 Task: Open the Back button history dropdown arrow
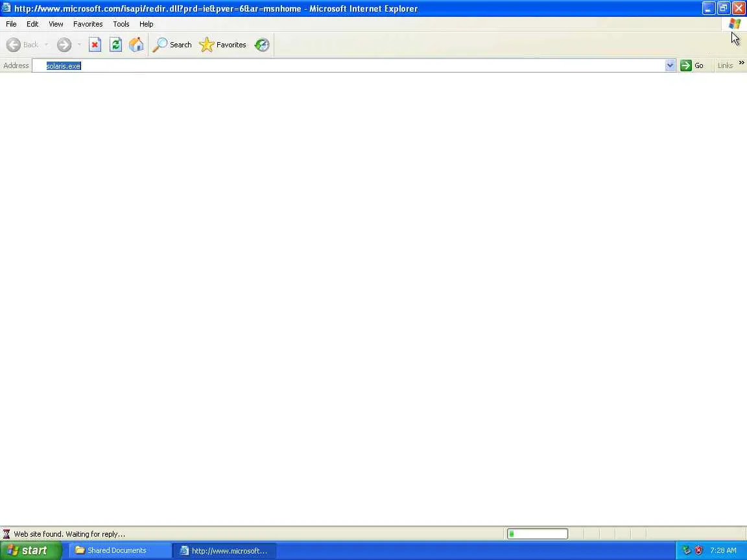click(46, 45)
